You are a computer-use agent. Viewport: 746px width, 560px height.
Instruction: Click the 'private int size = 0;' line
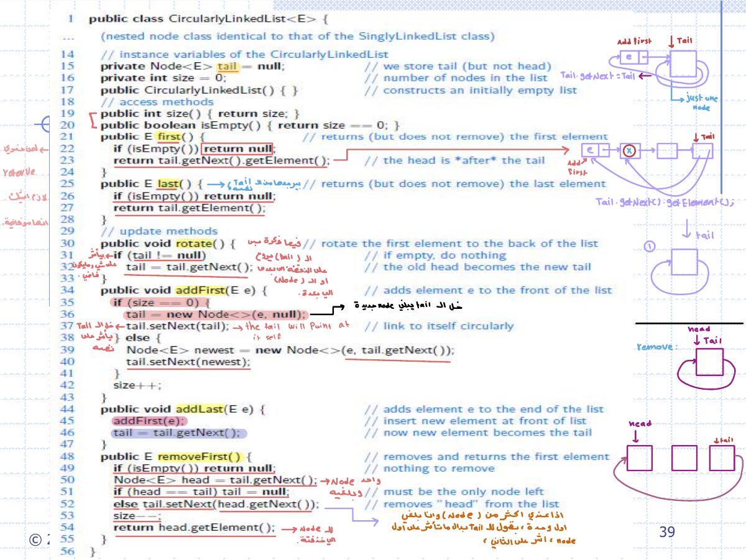[163, 78]
